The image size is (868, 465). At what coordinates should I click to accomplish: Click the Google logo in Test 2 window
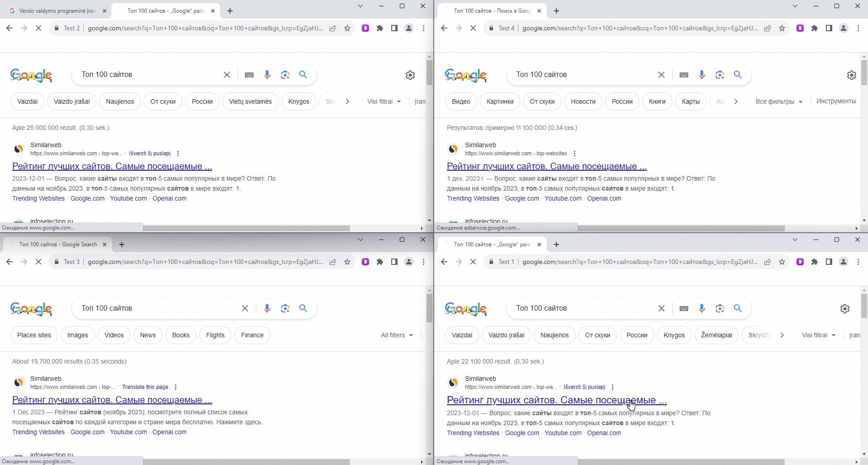[31, 75]
